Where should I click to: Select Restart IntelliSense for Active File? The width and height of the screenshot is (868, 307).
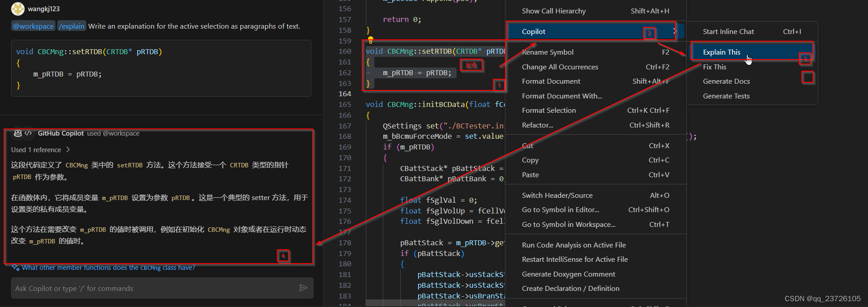[x=596, y=259]
